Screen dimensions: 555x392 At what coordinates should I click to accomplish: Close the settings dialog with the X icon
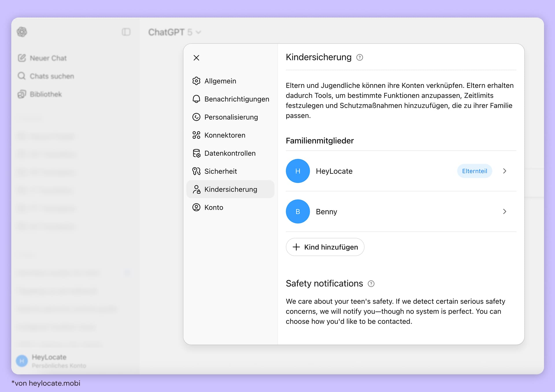pos(196,58)
